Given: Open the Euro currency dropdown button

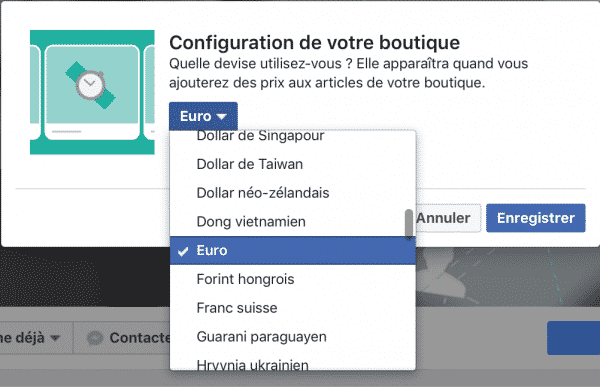Looking at the screenshot, I should [x=203, y=116].
